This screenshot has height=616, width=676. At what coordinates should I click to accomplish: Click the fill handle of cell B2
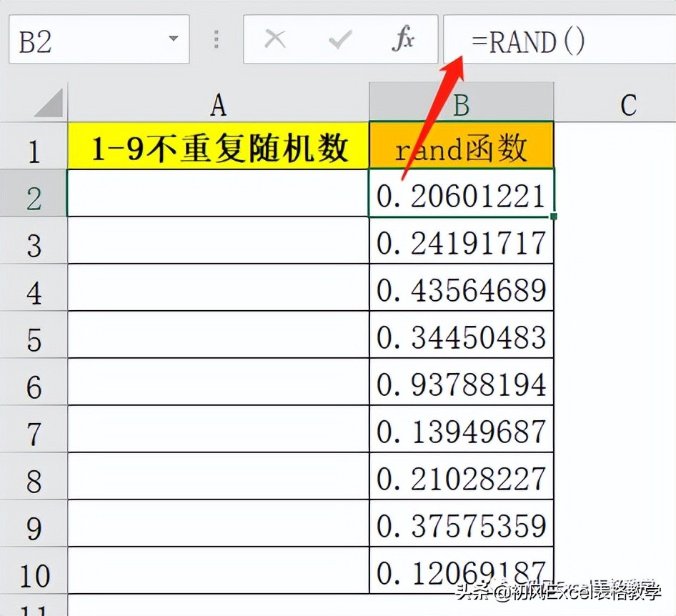554,217
